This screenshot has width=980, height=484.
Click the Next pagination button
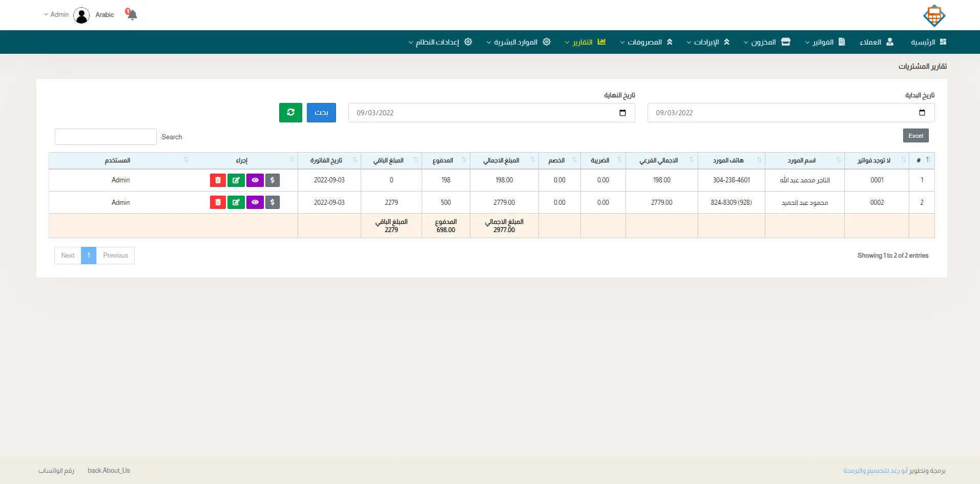(x=68, y=256)
